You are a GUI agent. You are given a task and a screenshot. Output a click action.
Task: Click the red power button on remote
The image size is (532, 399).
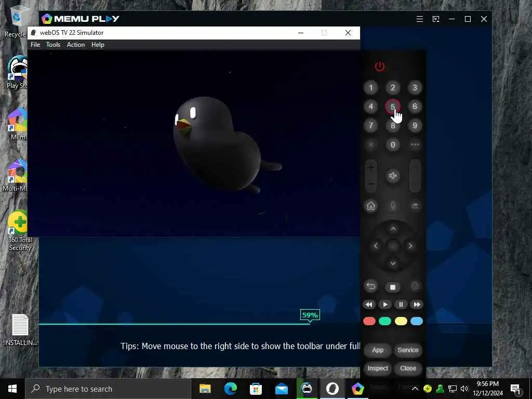click(380, 66)
